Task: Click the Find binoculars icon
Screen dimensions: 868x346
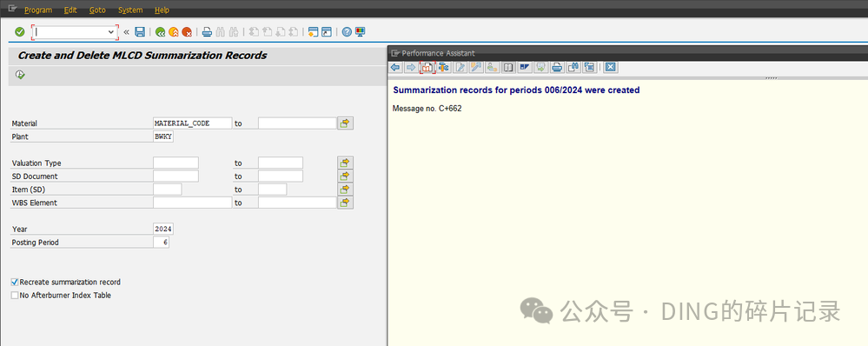Action: click(x=221, y=32)
